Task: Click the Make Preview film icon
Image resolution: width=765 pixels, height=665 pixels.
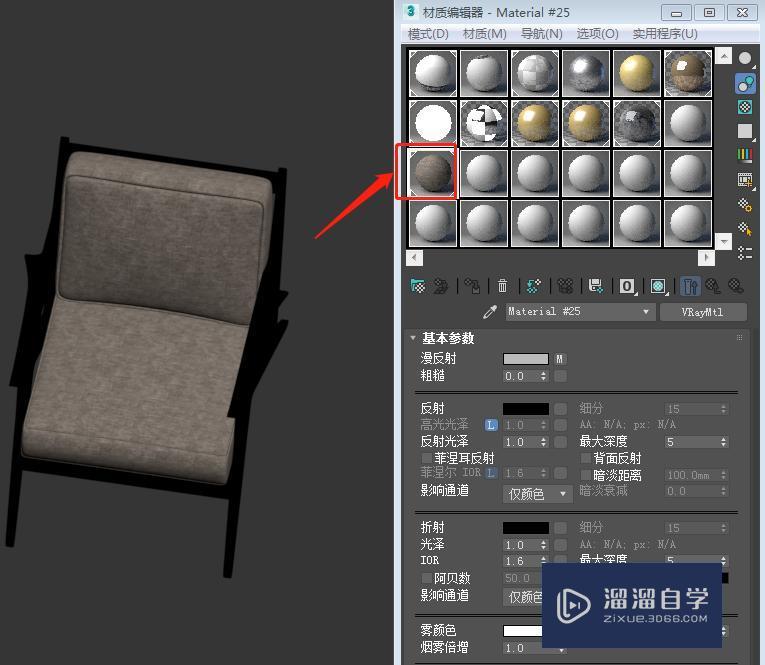Action: (x=745, y=181)
